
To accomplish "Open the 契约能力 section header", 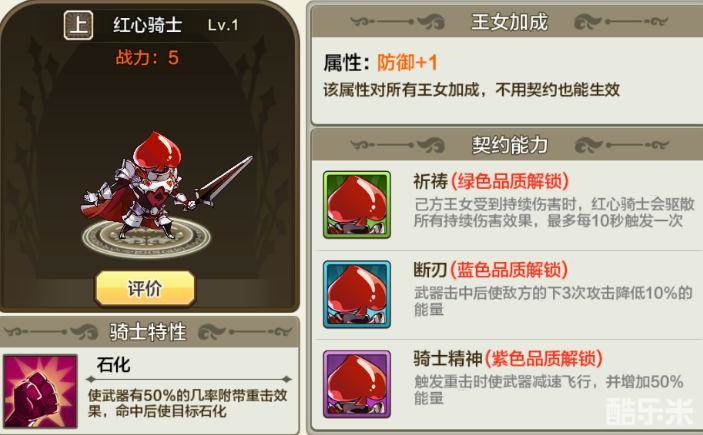I will (509, 144).
